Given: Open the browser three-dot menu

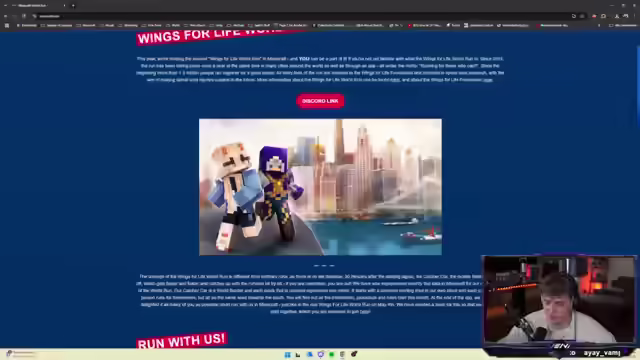Looking at the screenshot, I should click(635, 16).
